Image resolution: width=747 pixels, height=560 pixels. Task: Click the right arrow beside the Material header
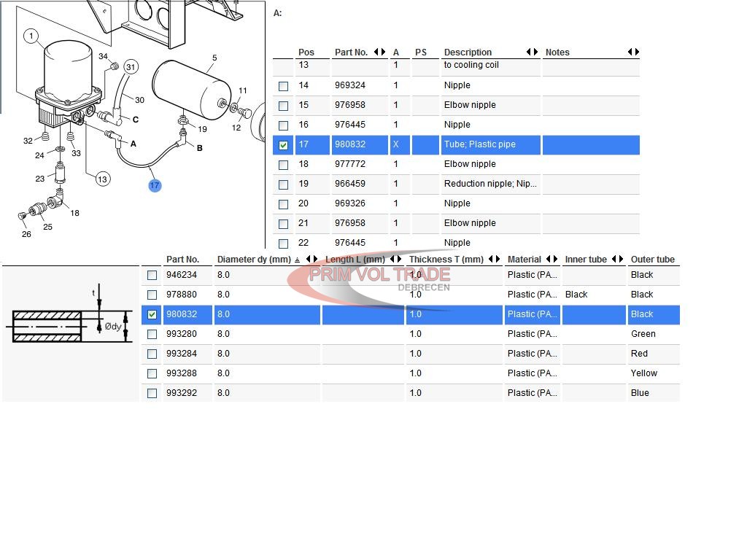click(x=555, y=259)
